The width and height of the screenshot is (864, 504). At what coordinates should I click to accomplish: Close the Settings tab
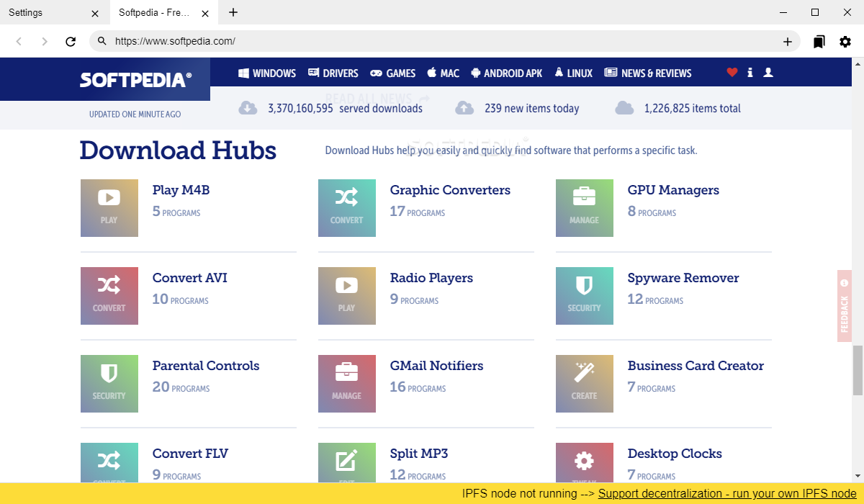tap(96, 13)
